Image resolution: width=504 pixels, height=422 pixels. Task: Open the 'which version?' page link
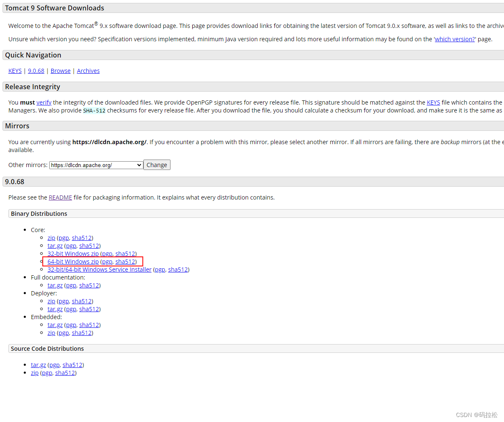(454, 39)
